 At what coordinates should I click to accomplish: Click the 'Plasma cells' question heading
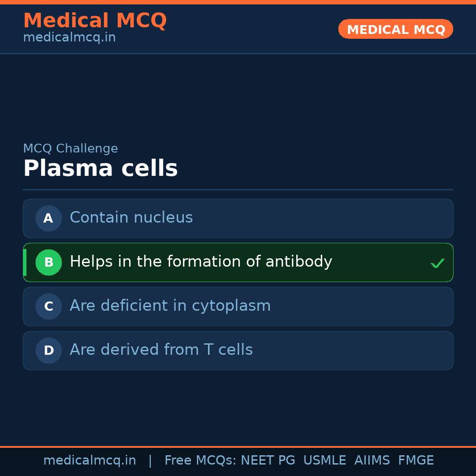[x=100, y=169]
